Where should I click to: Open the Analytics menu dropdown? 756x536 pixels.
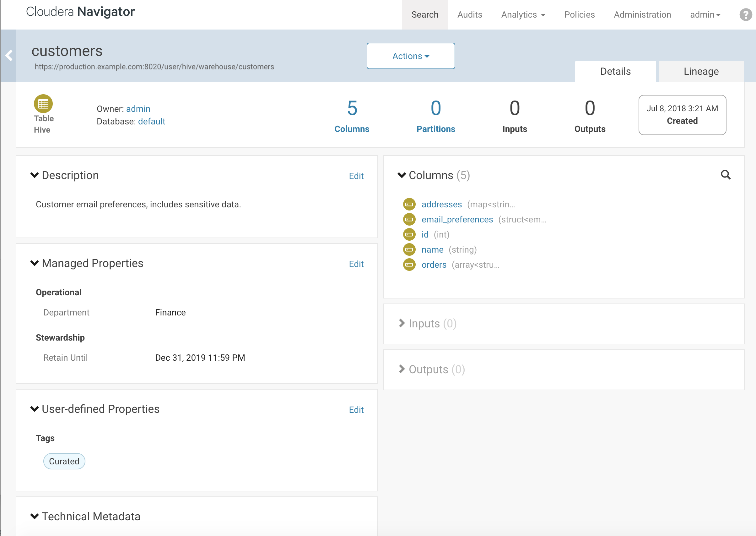point(523,14)
